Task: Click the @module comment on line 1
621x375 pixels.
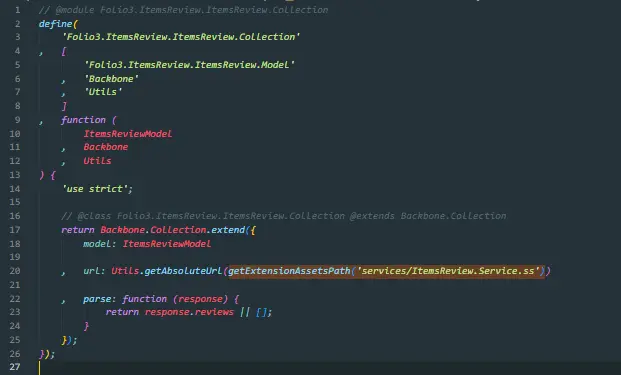Action: 183,10
